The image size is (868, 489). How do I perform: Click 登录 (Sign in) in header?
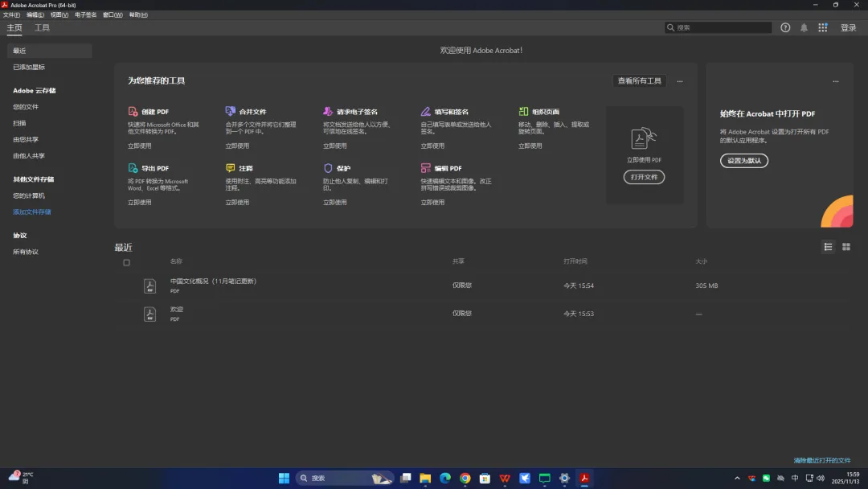848,27
